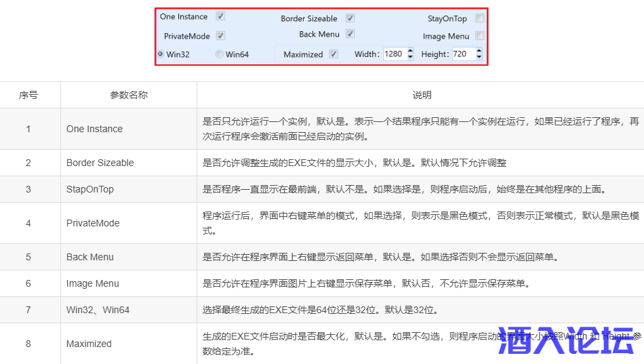Select the Win32 radio button

161,54
